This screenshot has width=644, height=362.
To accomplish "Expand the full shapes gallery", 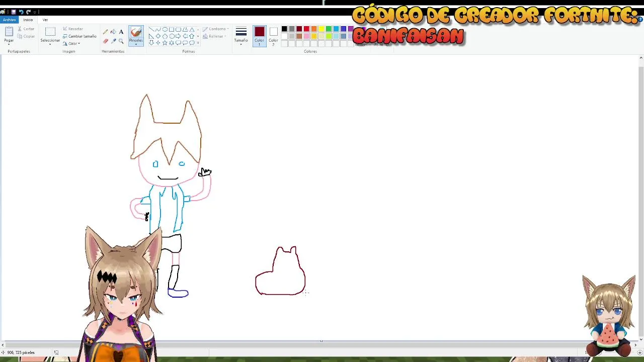I will 198,43.
